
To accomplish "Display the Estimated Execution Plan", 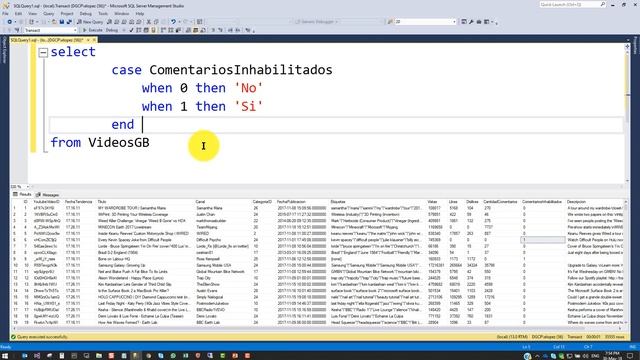I will 138,30.
